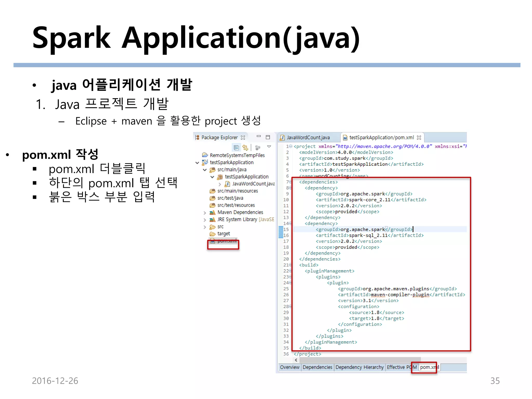This screenshot has height=399, width=532.
Task: Switch to JavaWordCount.java editor tab
Action: (308, 137)
